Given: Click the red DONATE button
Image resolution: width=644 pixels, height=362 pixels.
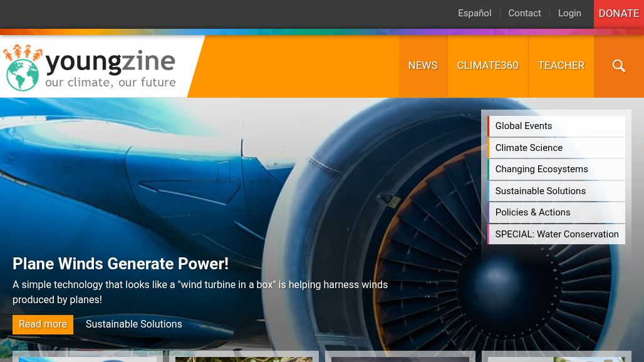Looking at the screenshot, I should tap(618, 14).
